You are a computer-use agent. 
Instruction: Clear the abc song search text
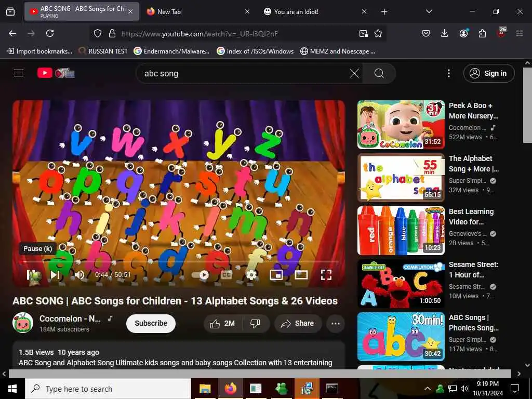tap(354, 73)
